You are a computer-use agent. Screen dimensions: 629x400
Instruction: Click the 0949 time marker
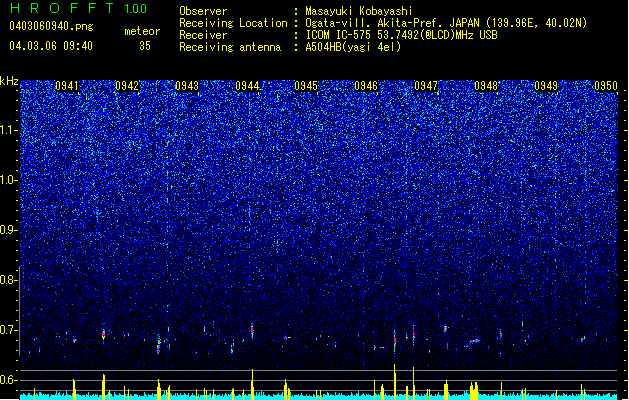[546, 86]
